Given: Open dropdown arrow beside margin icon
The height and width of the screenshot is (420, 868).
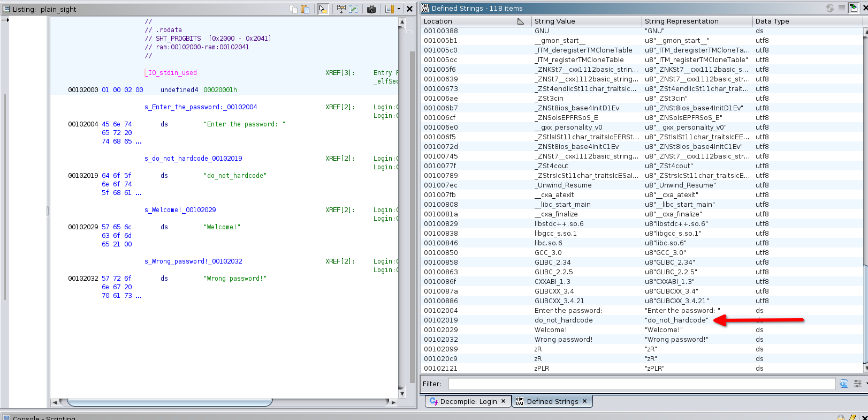Looking at the screenshot, I should coord(399,9).
